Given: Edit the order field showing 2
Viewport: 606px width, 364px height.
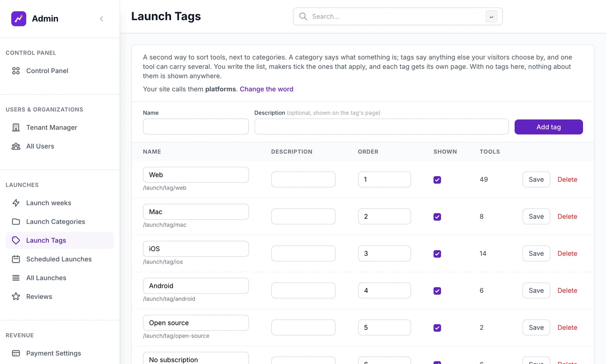Looking at the screenshot, I should click(x=384, y=216).
